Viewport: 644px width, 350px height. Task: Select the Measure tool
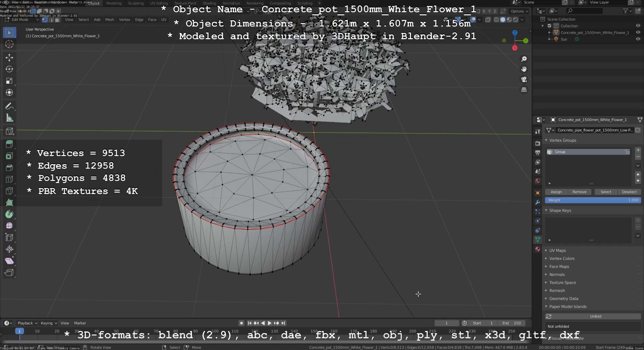[x=9, y=118]
